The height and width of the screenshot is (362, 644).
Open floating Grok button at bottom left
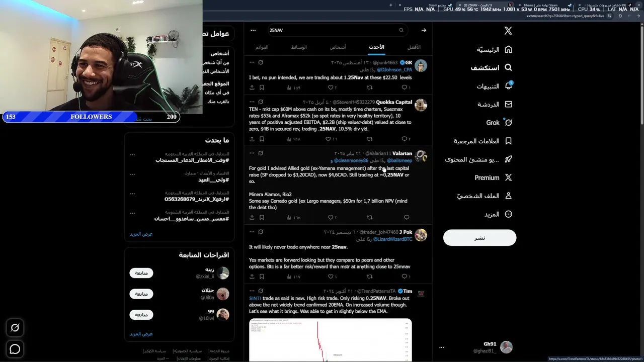pos(15,328)
